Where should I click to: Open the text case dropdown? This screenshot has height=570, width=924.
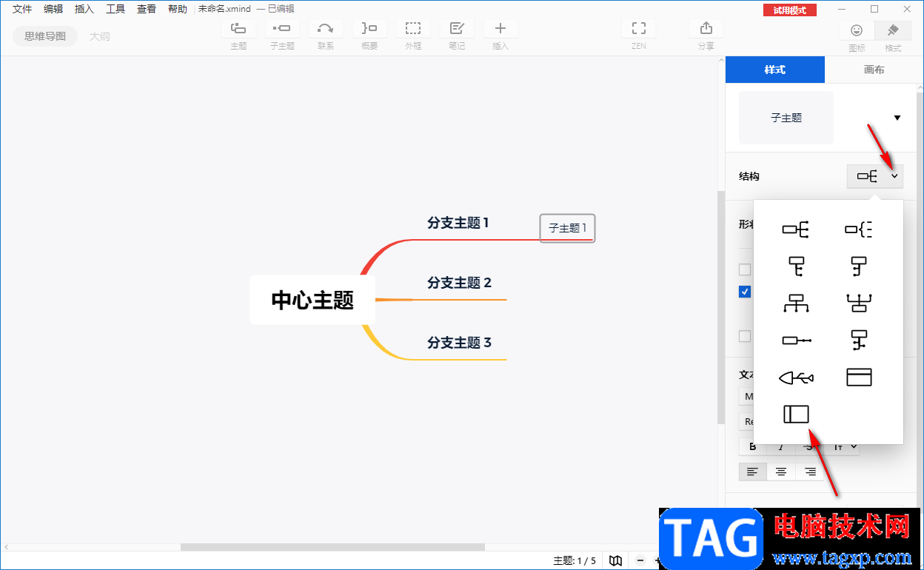846,446
